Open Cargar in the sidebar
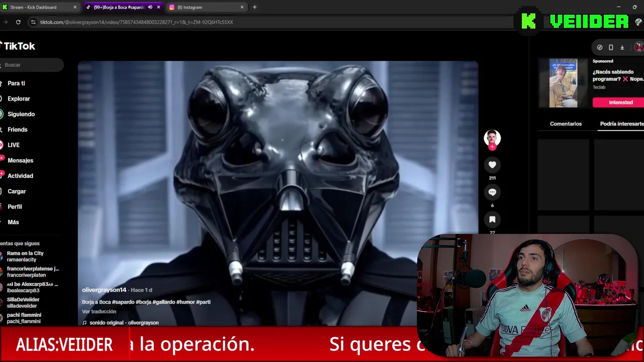The width and height of the screenshot is (644, 362). (17, 191)
